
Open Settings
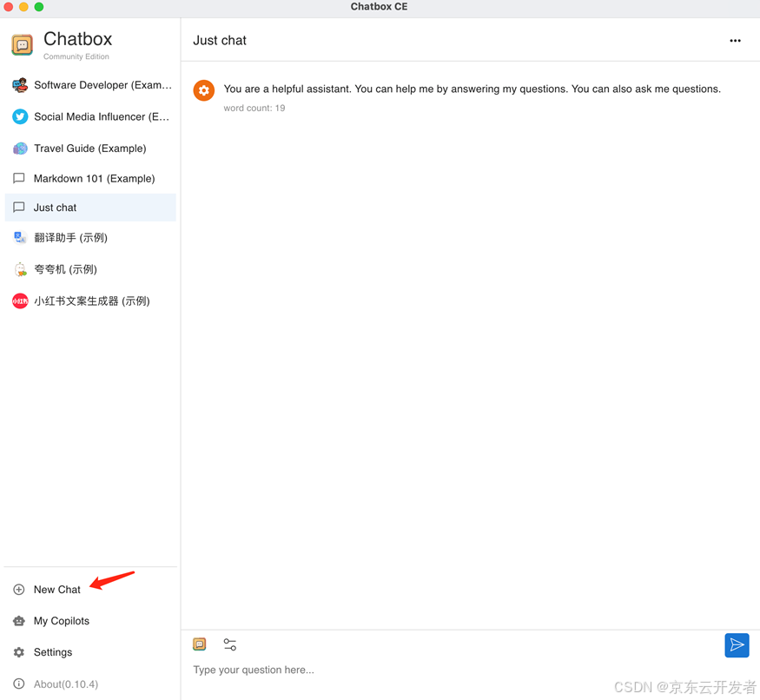click(x=90, y=652)
